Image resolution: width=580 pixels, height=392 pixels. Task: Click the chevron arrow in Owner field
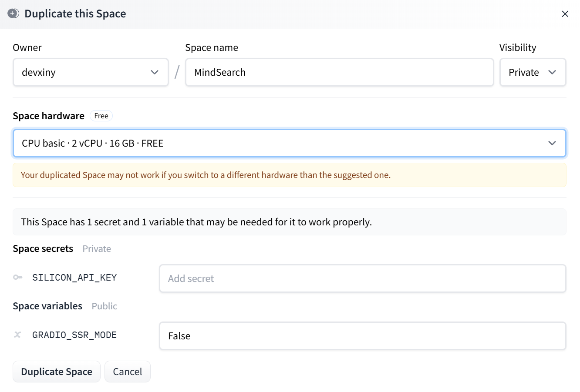click(155, 72)
